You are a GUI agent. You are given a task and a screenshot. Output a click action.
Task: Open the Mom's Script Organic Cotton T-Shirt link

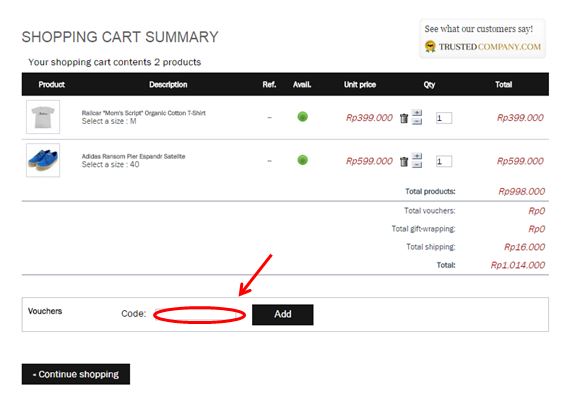point(144,113)
